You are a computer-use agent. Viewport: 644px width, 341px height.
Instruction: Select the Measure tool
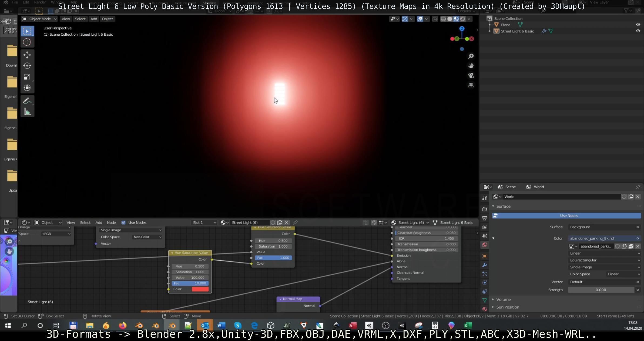pos(27,112)
